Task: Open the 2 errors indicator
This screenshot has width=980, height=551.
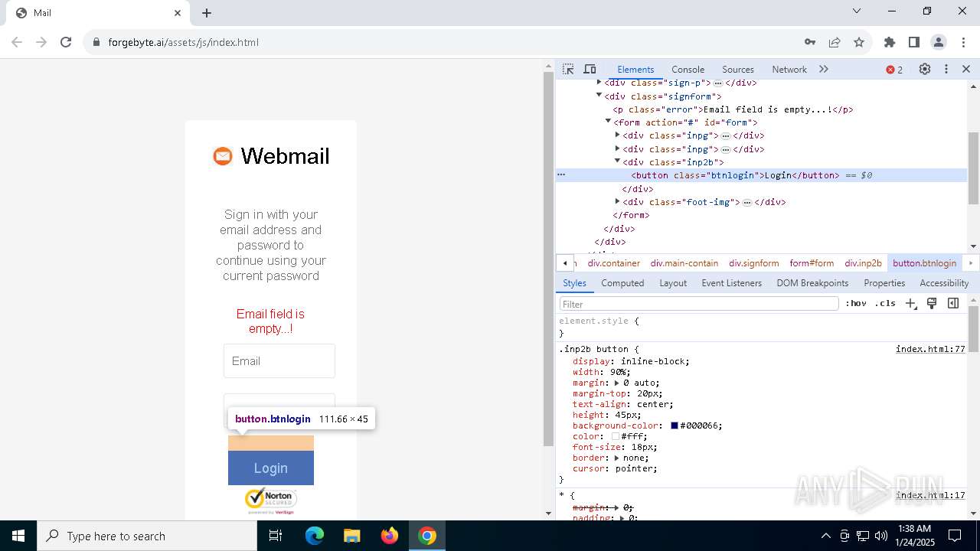Action: pyautogui.click(x=894, y=70)
